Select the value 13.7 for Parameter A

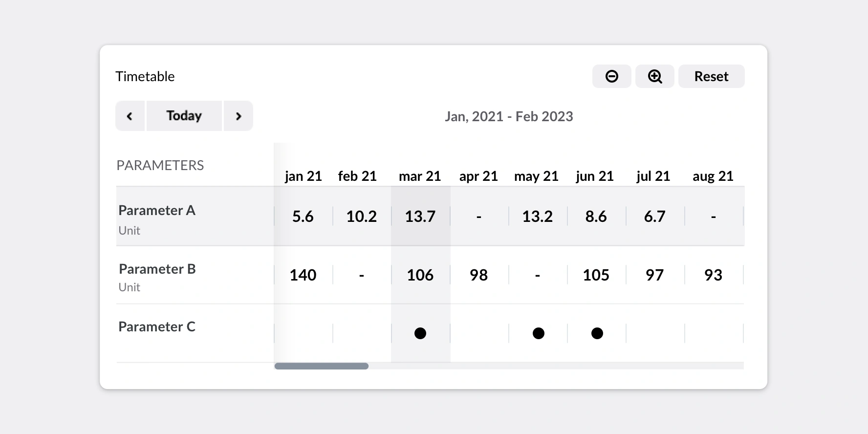(420, 216)
